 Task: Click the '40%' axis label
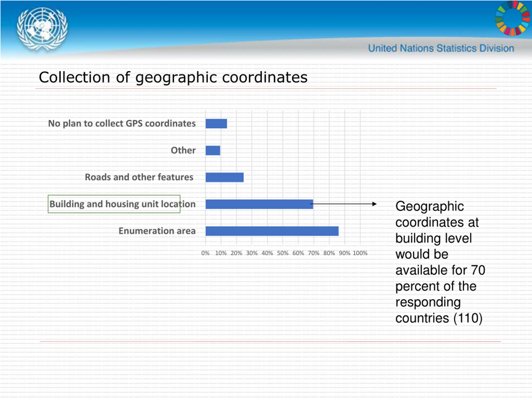point(267,253)
